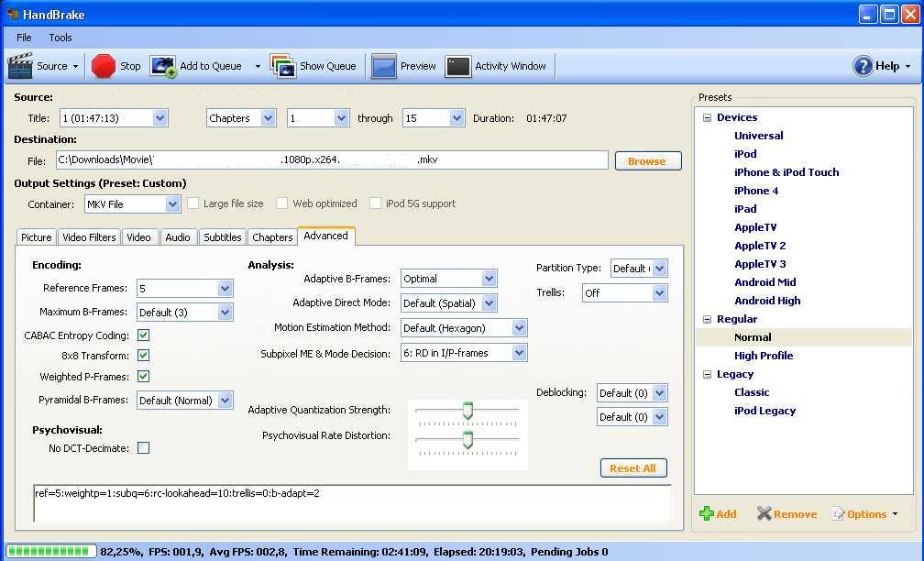The height and width of the screenshot is (561, 924).
Task: Expand the Add to Queue arrow menu
Action: [258, 66]
